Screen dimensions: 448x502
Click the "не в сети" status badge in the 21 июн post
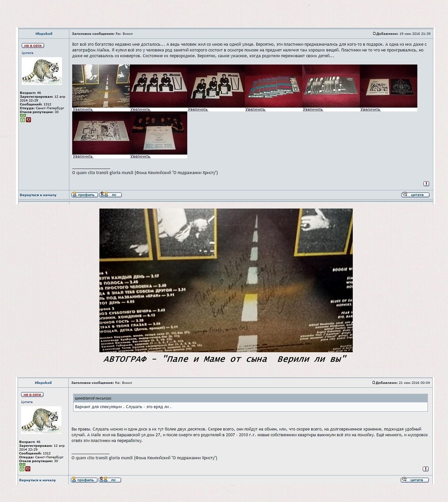coord(32,395)
